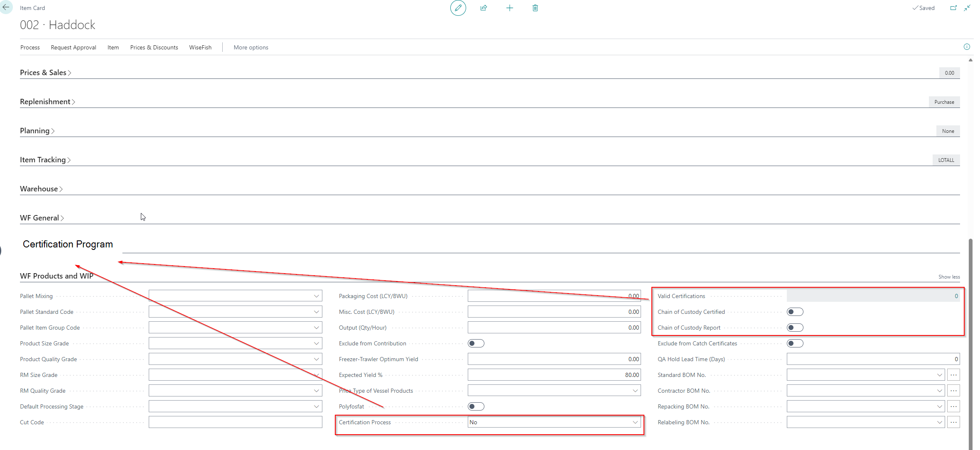
Task: Open the Certification Process dropdown
Action: (x=635, y=422)
